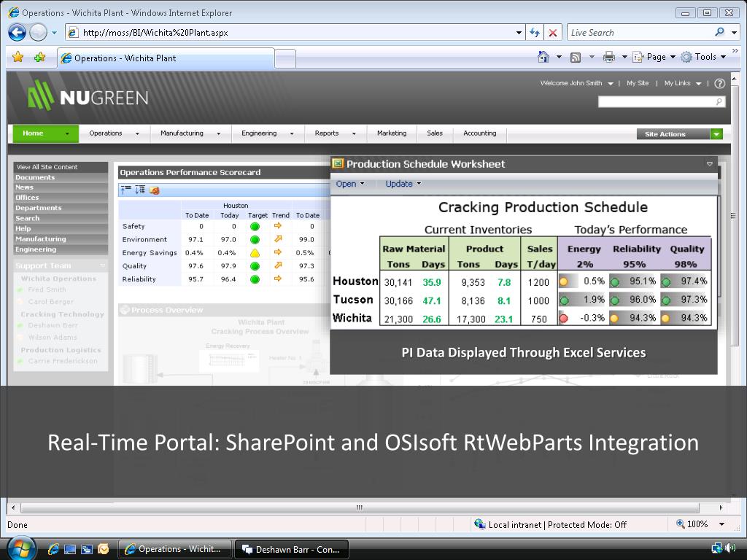Expand the Welcome John Smith menu
Image resolution: width=747 pixels, height=560 pixels.
click(576, 83)
